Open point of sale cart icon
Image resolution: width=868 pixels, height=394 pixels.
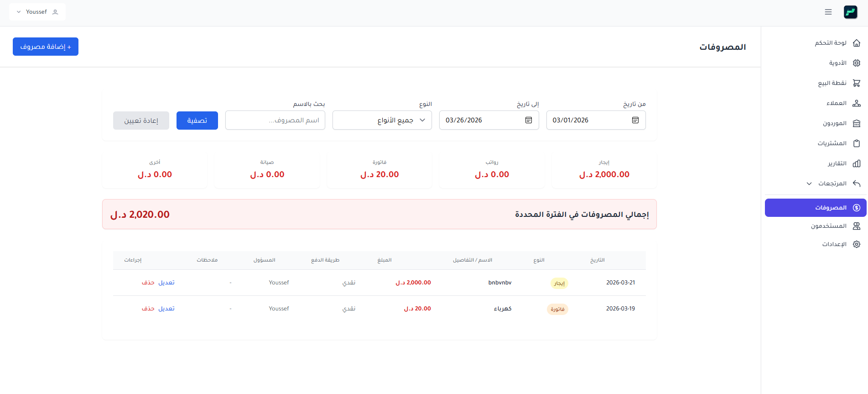pos(857,83)
